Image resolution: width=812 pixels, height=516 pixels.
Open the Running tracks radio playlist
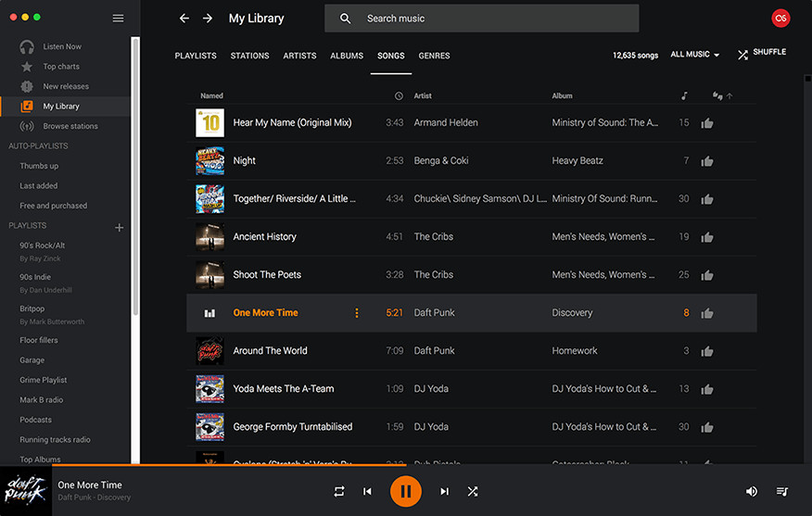coord(55,439)
